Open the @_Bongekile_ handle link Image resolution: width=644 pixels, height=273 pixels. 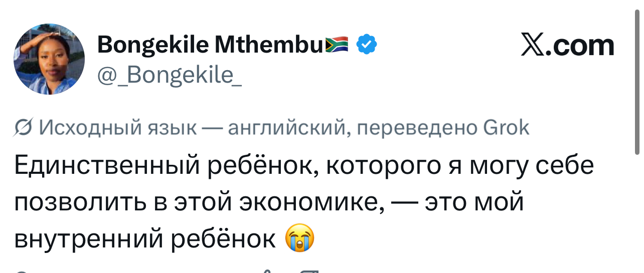click(170, 75)
